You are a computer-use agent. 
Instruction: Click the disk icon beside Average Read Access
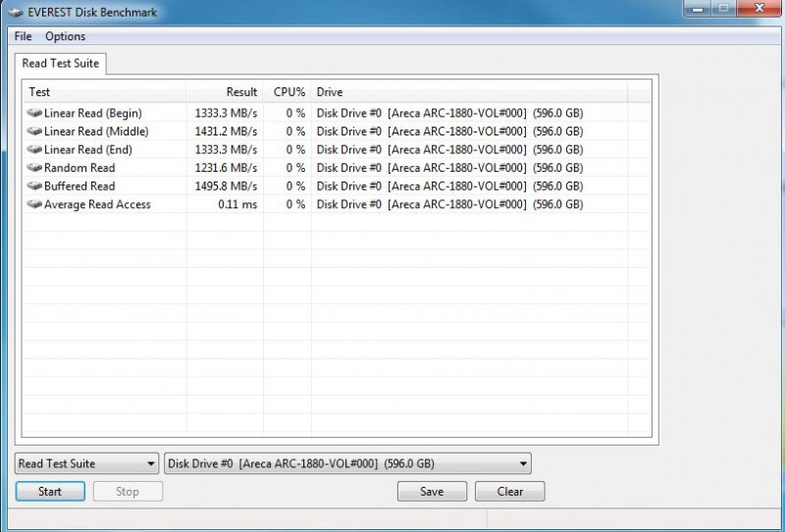click(34, 204)
